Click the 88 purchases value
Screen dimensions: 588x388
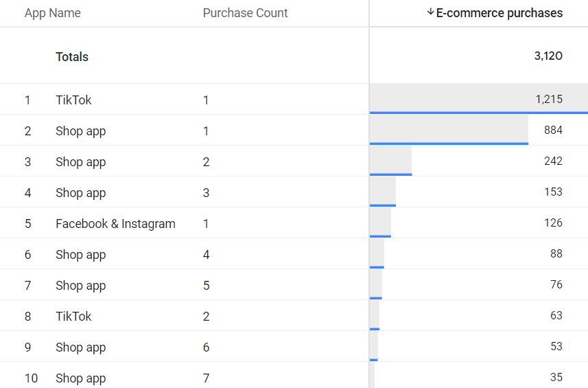(x=556, y=253)
